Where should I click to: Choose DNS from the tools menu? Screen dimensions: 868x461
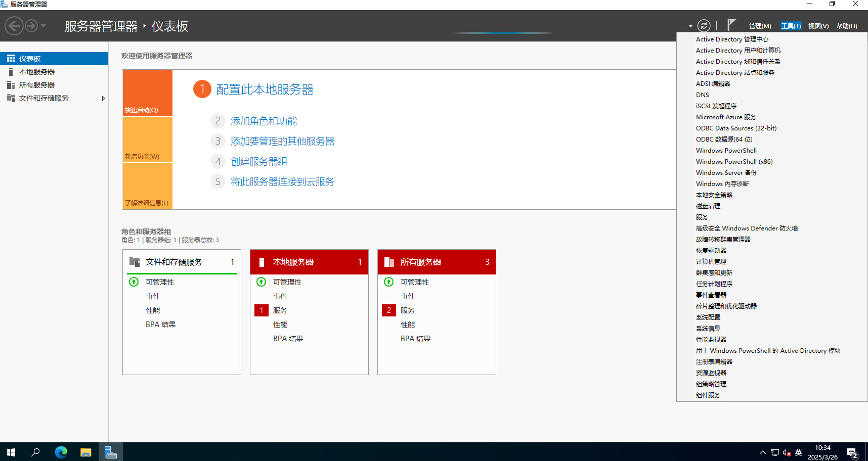[x=702, y=95]
